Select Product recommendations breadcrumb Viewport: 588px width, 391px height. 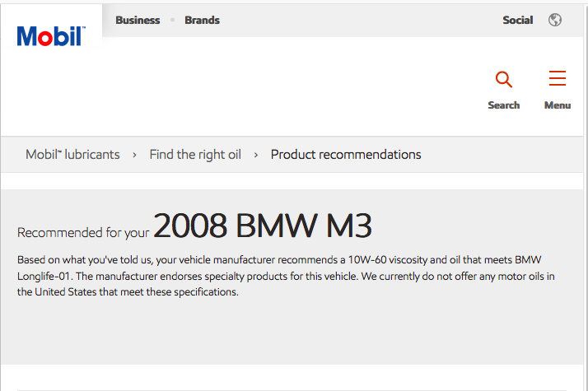tap(346, 155)
